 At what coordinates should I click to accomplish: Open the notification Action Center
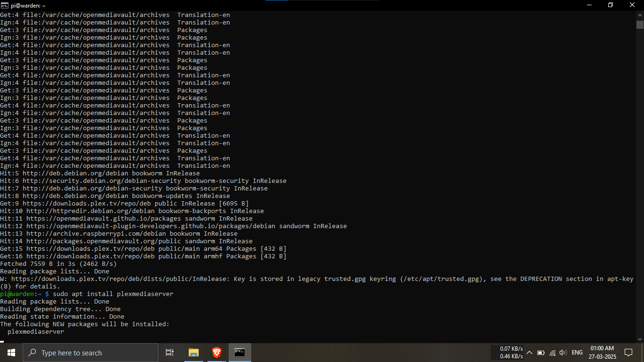pos(628,353)
